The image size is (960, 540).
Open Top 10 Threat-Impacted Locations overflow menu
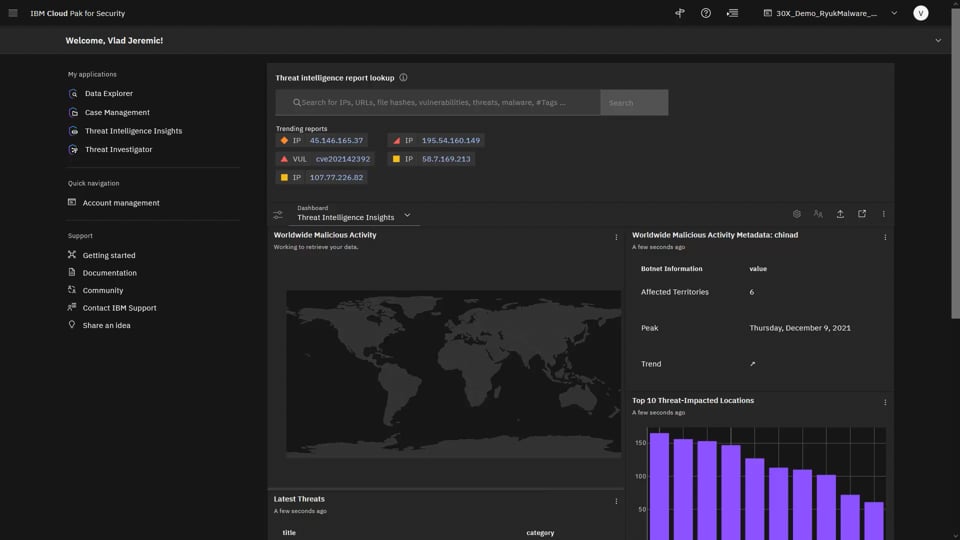click(885, 402)
